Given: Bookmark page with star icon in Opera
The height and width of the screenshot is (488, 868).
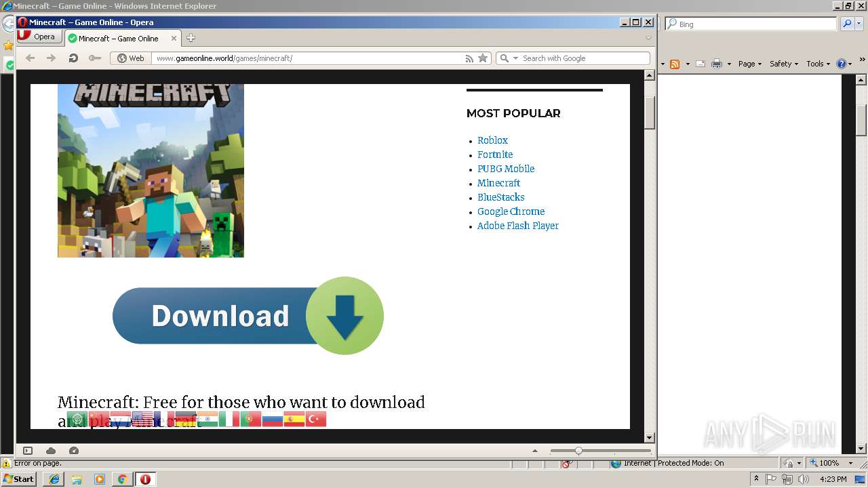Looking at the screenshot, I should 483,58.
